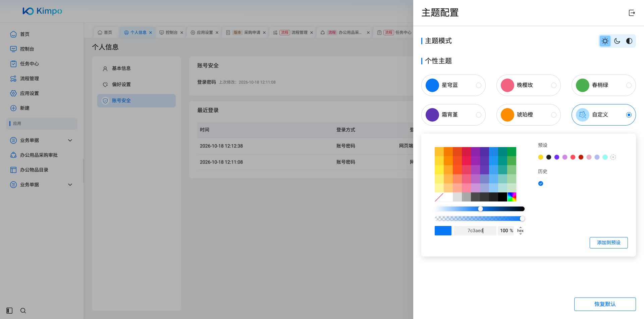
Task: Click the transparent no-color swatch with red slash
Action: [x=439, y=197]
